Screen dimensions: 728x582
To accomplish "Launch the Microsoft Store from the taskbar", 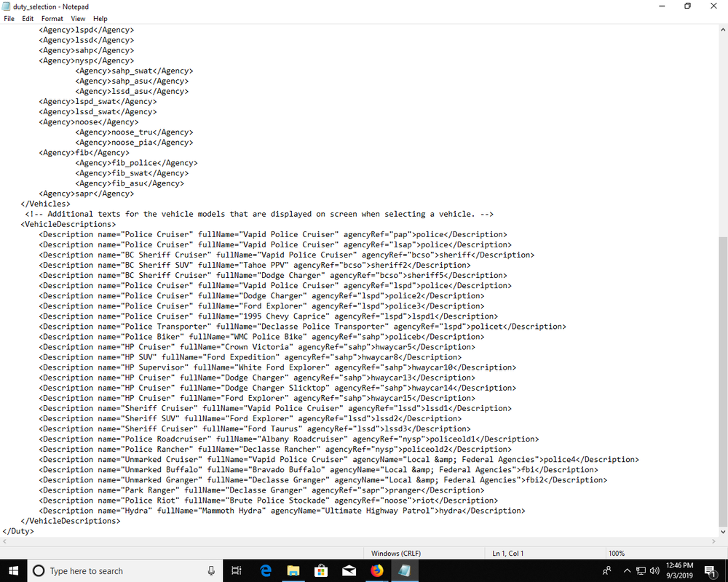I will pyautogui.click(x=320, y=570).
